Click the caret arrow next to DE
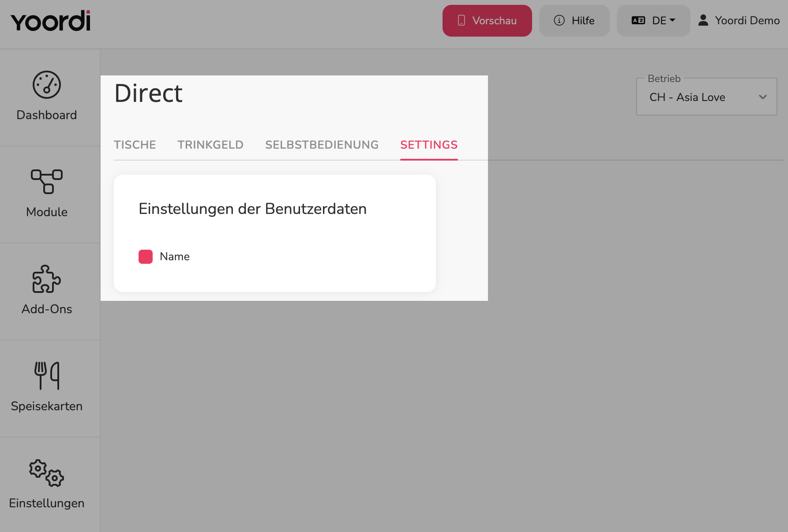 672,20
